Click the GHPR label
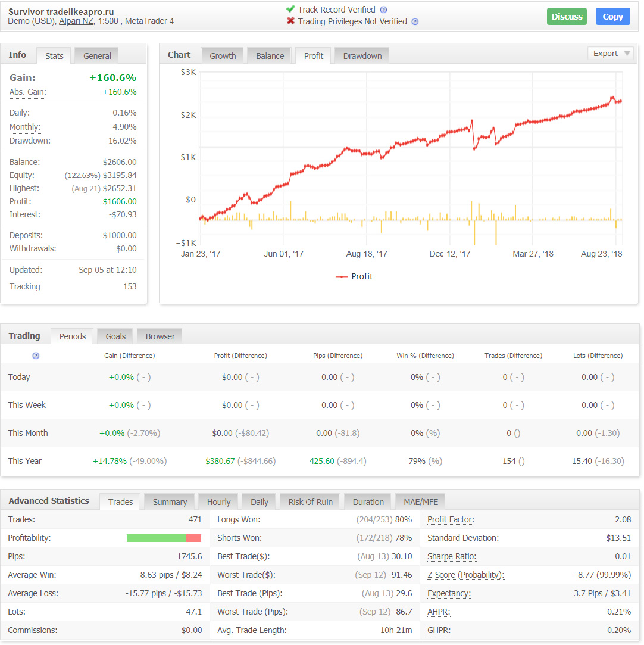 (439, 631)
